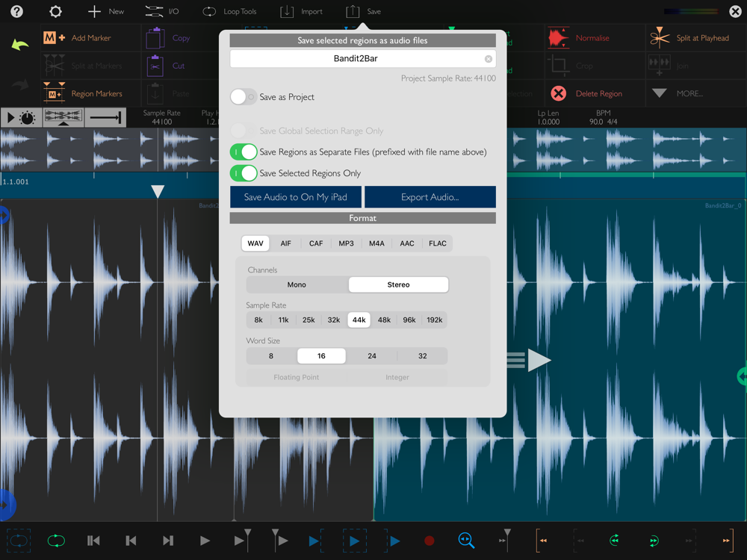Click the orange selection-end bracket icon
The image size is (747, 560).
point(728,541)
